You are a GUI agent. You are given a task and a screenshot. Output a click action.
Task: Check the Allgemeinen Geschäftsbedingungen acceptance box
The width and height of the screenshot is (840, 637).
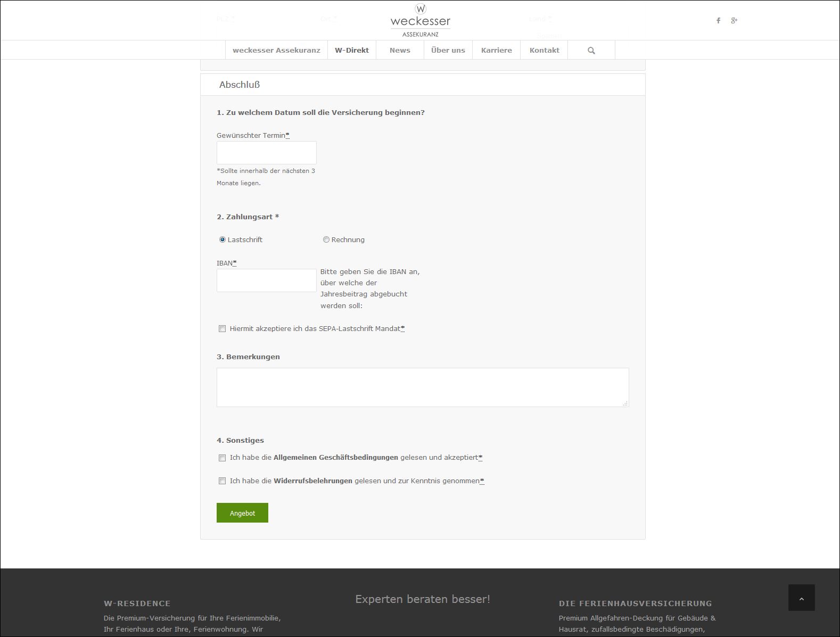pos(223,458)
